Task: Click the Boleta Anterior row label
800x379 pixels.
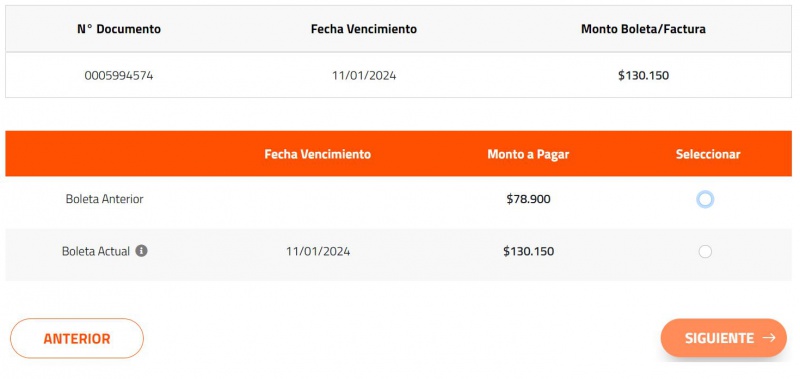Action: coord(105,199)
